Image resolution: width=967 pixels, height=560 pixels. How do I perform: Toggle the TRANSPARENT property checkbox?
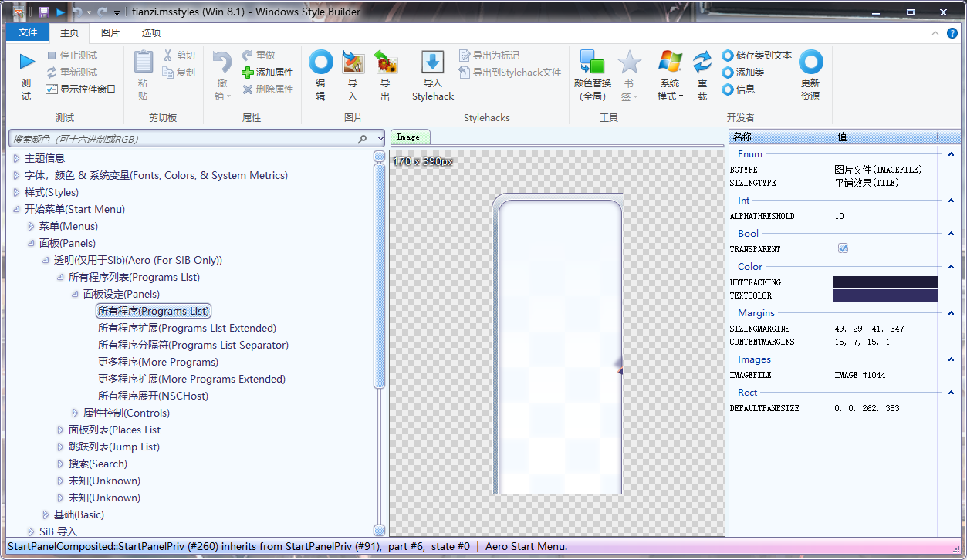click(843, 249)
